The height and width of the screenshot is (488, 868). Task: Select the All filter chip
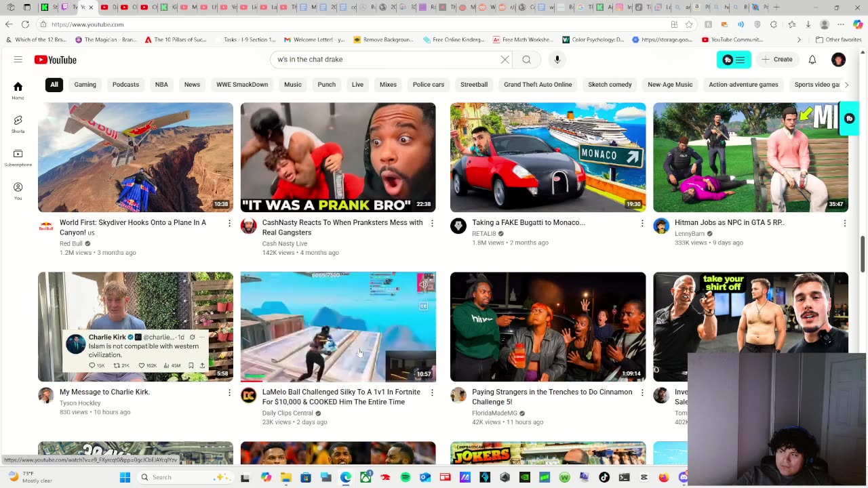(x=54, y=85)
